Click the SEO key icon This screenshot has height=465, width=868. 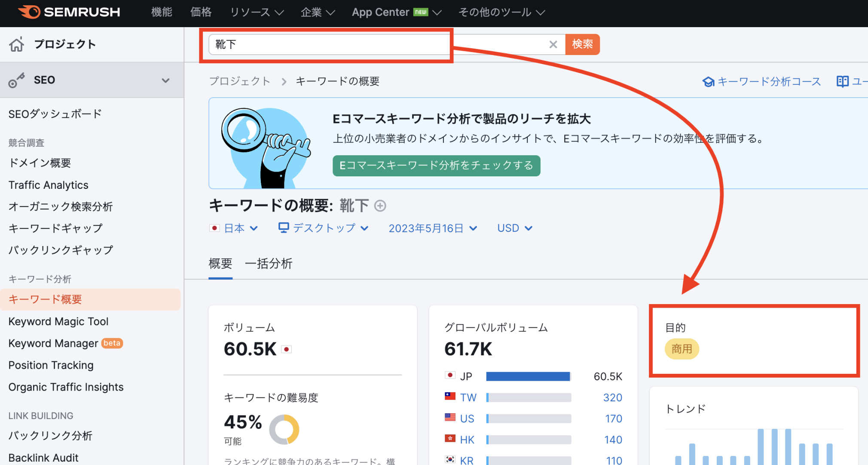[16, 80]
